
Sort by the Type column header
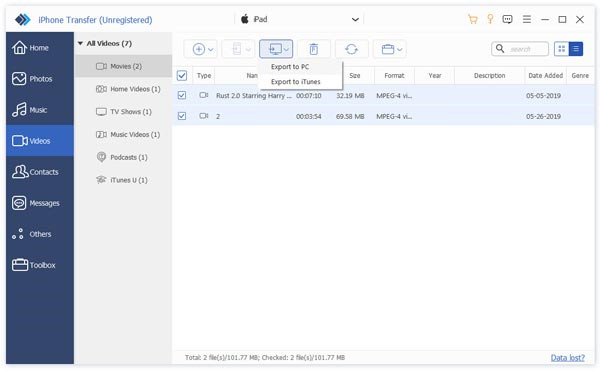tap(204, 76)
